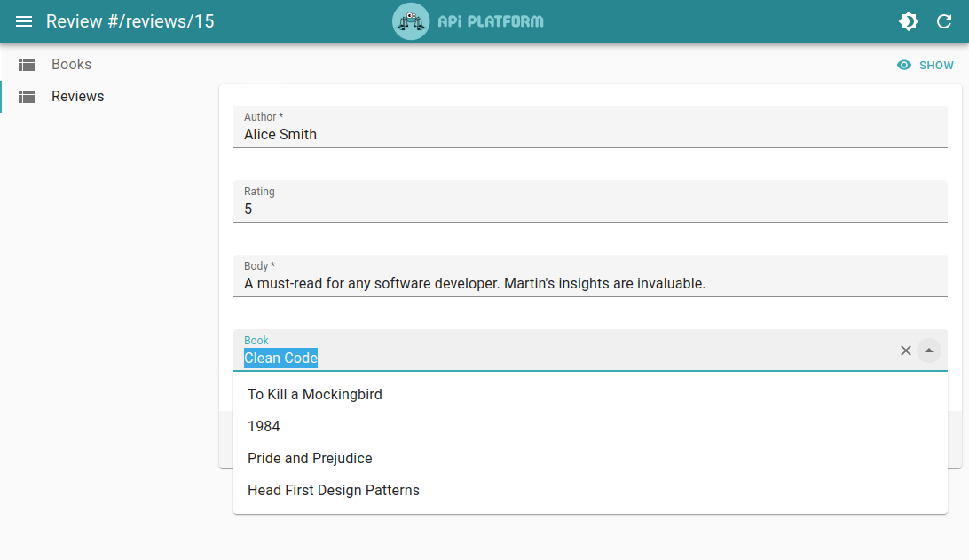Click the Reviews list icon in sidebar
This screenshot has width=969, height=560.
click(x=27, y=97)
